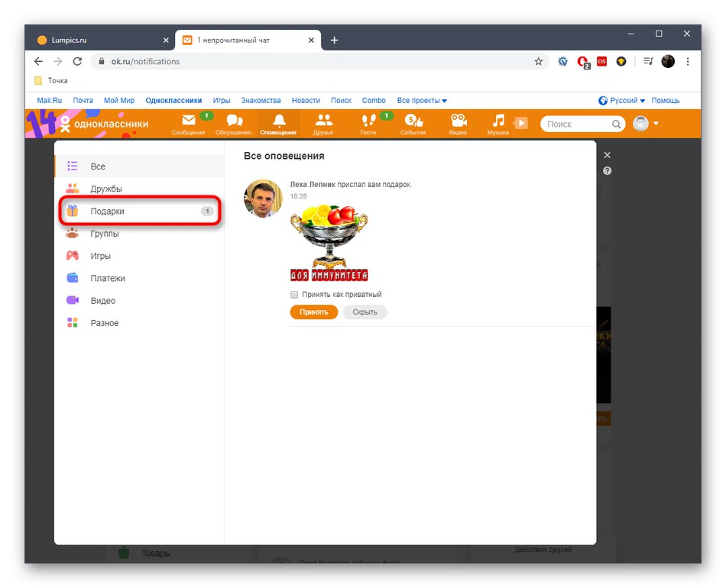Select Подарки gift icon in sidebar

pyautogui.click(x=73, y=211)
